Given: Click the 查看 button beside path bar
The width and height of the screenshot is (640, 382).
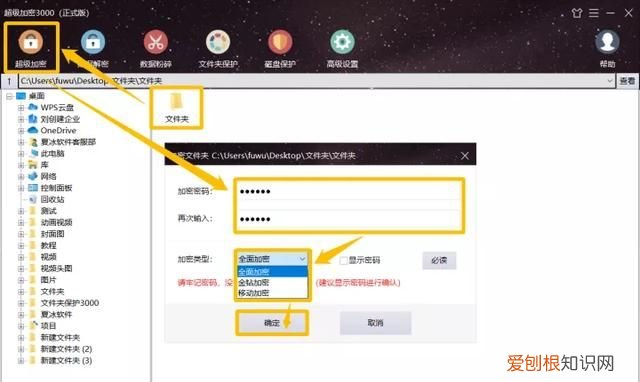Looking at the screenshot, I should click(627, 81).
